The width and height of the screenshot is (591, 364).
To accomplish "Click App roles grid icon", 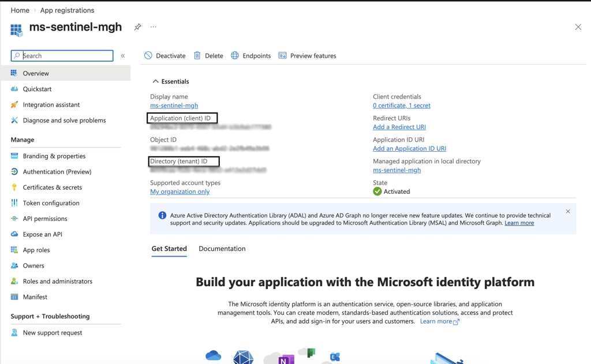I will tap(14, 250).
